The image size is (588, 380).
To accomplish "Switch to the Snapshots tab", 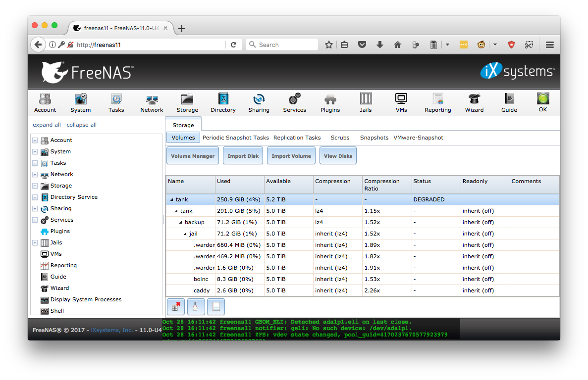I will click(x=374, y=138).
